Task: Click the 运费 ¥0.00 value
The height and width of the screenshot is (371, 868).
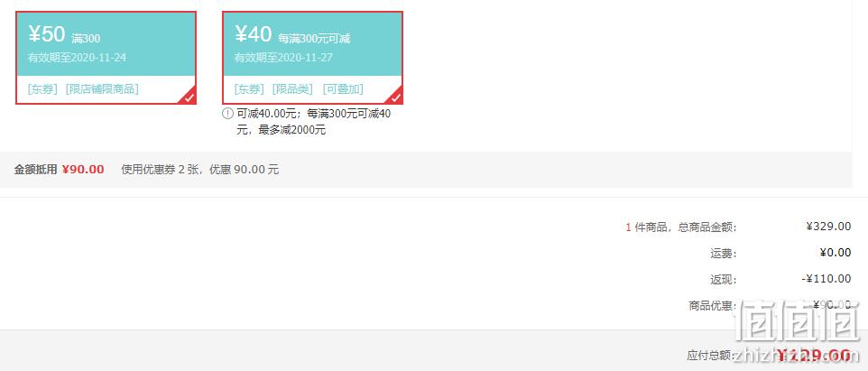Action: 836,253
